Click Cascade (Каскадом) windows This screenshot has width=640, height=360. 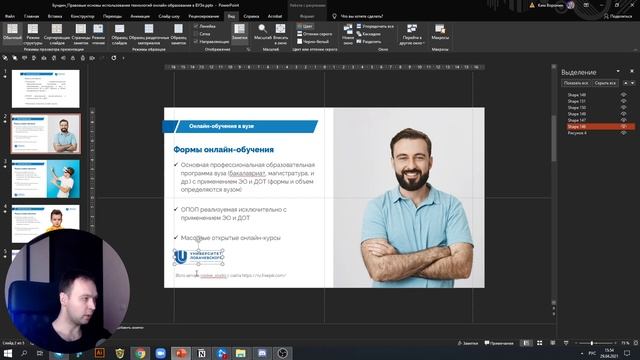tap(369, 34)
